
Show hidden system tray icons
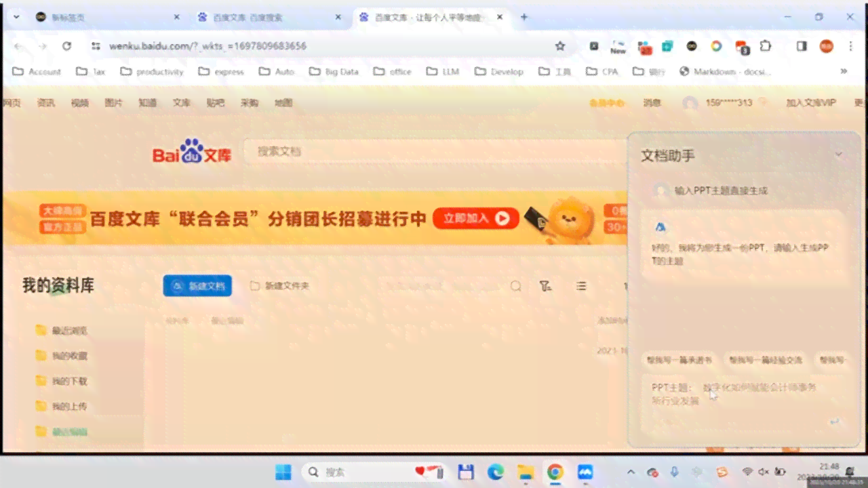631,472
